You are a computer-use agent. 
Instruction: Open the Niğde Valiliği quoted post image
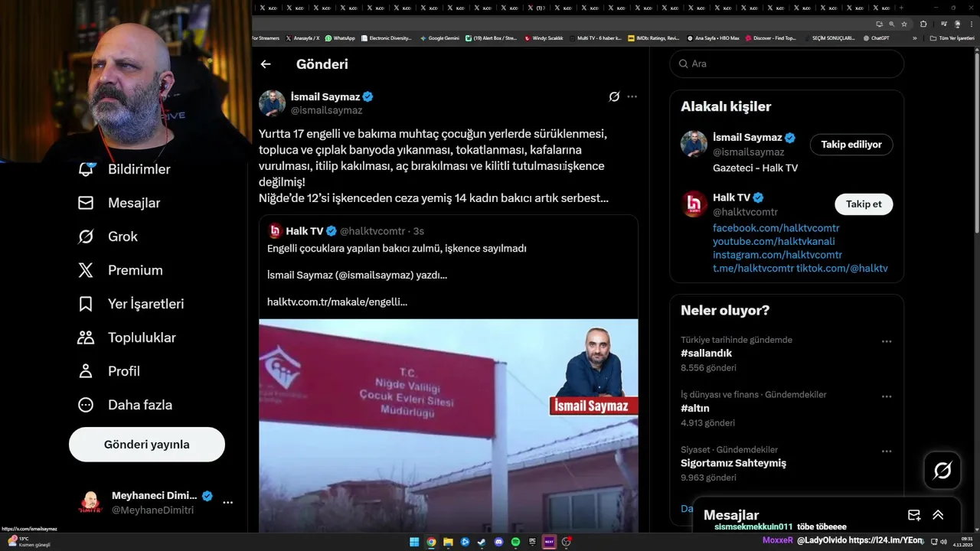(448, 425)
